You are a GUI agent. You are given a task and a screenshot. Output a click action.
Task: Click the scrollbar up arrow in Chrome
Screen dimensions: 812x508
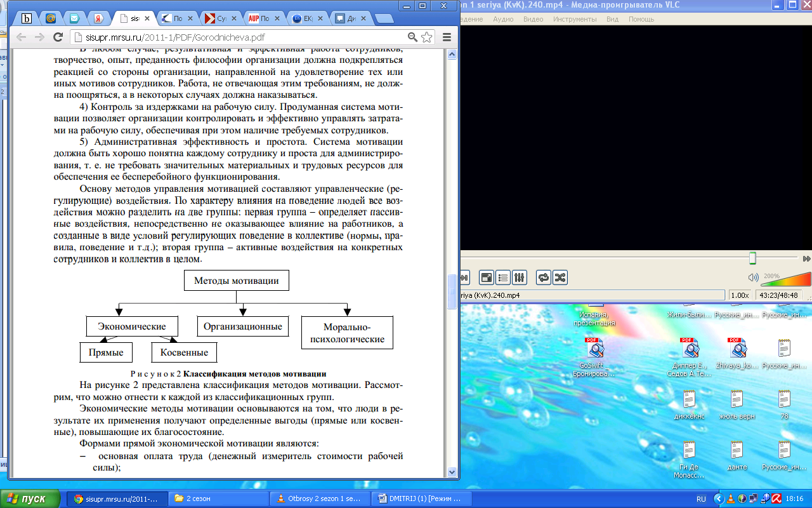coord(452,55)
